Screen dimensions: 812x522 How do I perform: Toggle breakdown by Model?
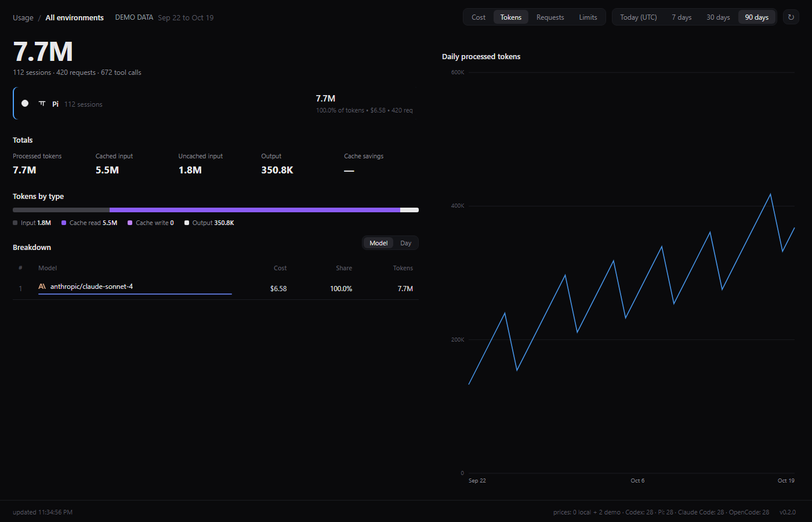pos(379,243)
